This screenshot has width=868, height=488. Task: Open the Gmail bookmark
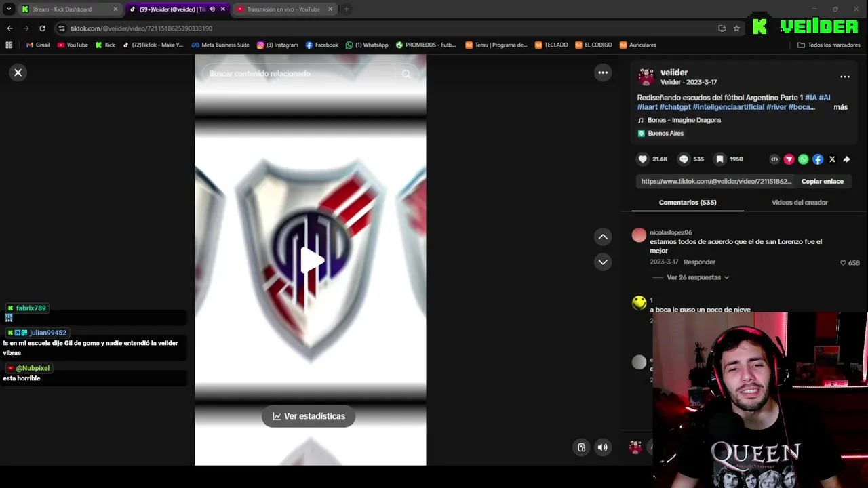click(38, 45)
